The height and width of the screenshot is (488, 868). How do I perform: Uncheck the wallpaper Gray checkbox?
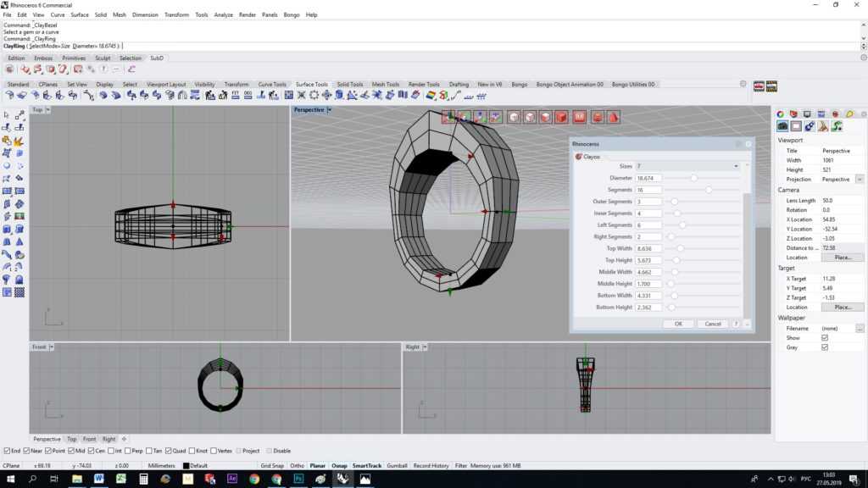click(x=825, y=347)
